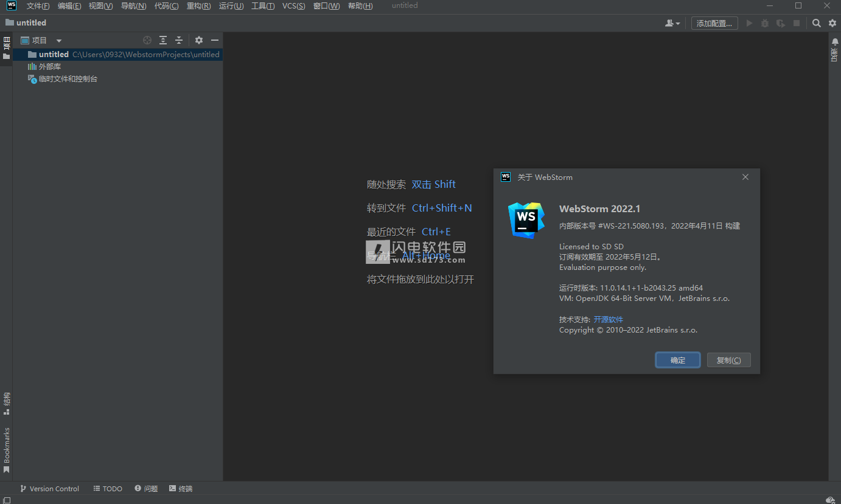
Task: Close the About WebStorm dialog with X
Action: click(745, 177)
